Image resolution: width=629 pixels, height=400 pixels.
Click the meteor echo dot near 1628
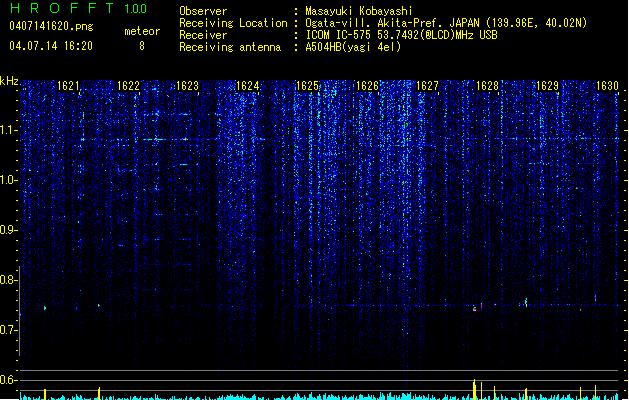click(x=475, y=309)
